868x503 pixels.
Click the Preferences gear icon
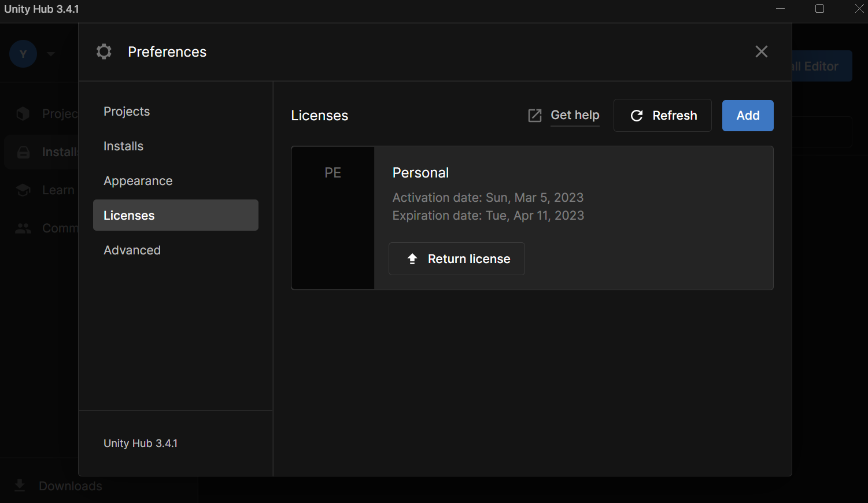[104, 51]
